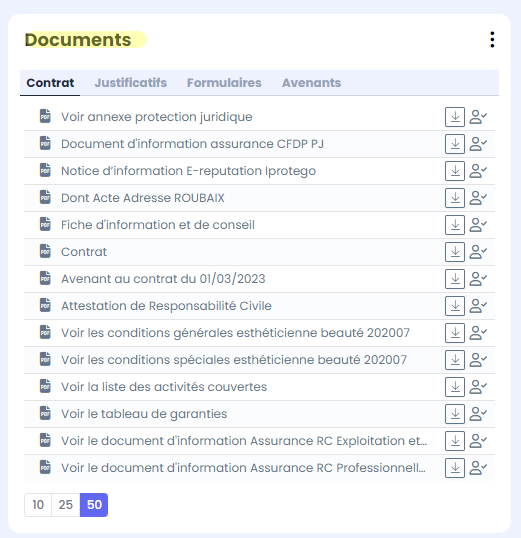Click PDF file icon beside tableau de garanties
Image resolution: width=521 pixels, height=538 pixels.
pyautogui.click(x=45, y=413)
